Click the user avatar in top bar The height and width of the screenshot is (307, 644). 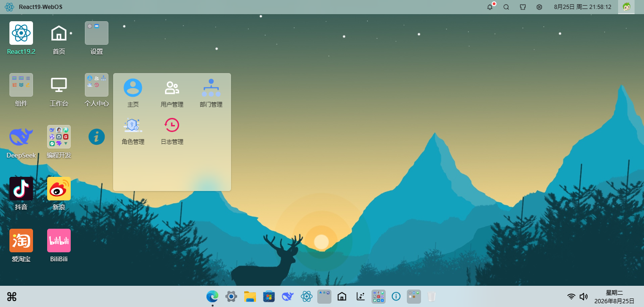627,7
